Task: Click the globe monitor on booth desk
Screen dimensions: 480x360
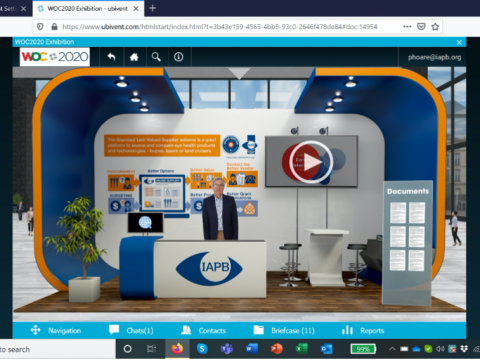Action: pos(146,223)
